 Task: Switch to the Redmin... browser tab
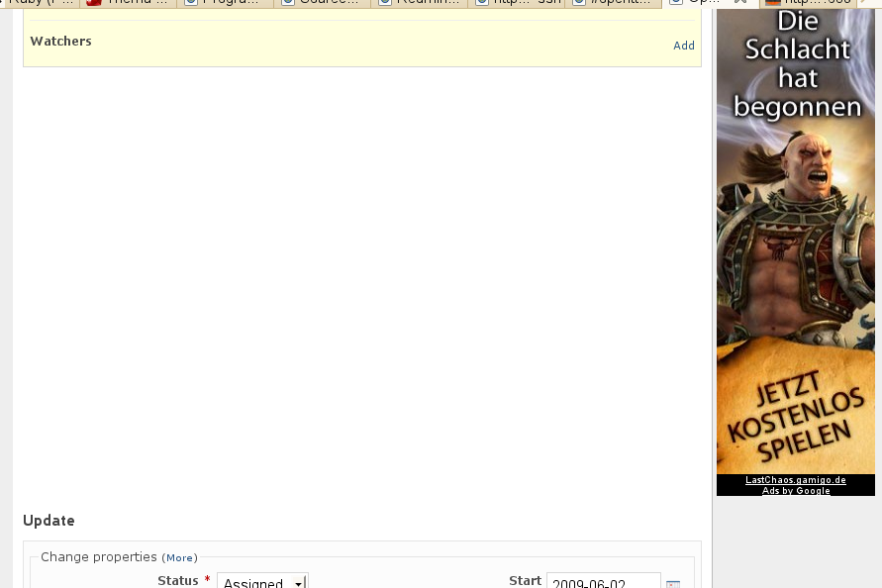[420, 3]
